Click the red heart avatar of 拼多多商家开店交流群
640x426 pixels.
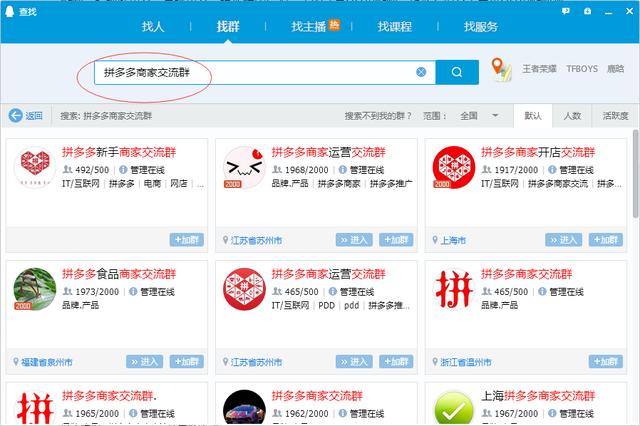[454, 167]
